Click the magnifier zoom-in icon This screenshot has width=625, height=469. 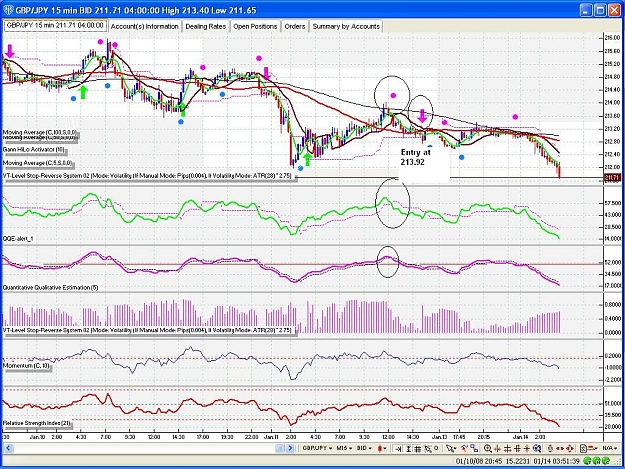click(487, 449)
